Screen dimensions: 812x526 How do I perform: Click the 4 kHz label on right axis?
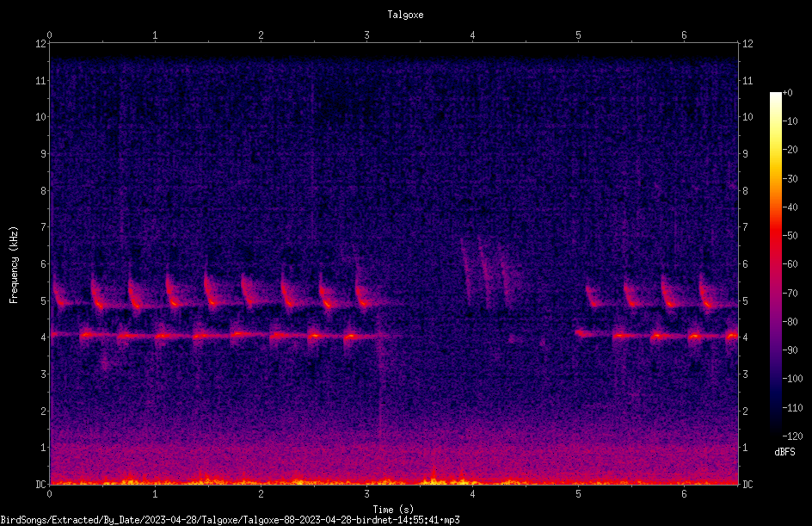click(x=745, y=337)
